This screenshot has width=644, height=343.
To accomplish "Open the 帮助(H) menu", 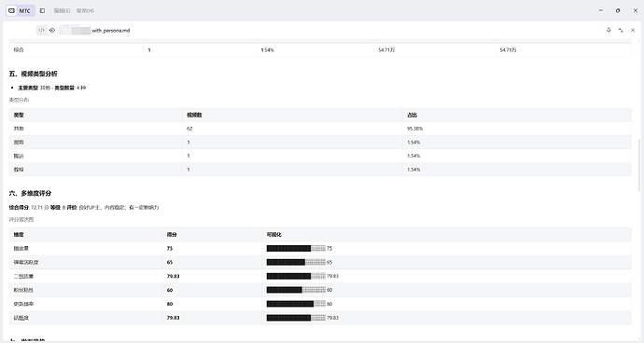I will click(x=85, y=10).
